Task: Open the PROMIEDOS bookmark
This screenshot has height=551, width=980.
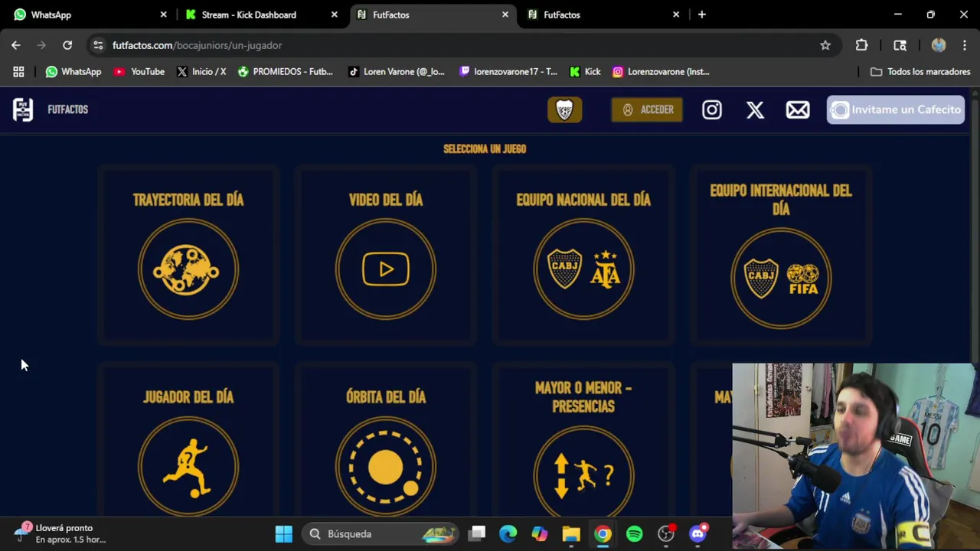Action: tap(286, 72)
